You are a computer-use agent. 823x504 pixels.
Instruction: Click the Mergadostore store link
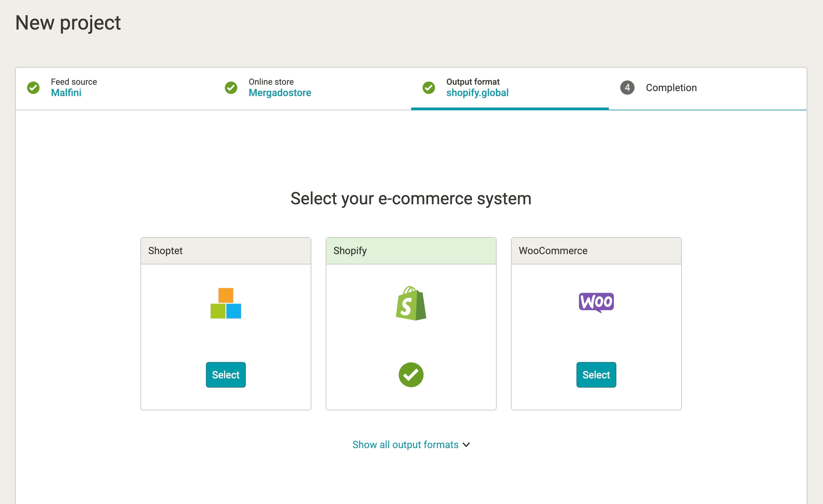click(280, 93)
